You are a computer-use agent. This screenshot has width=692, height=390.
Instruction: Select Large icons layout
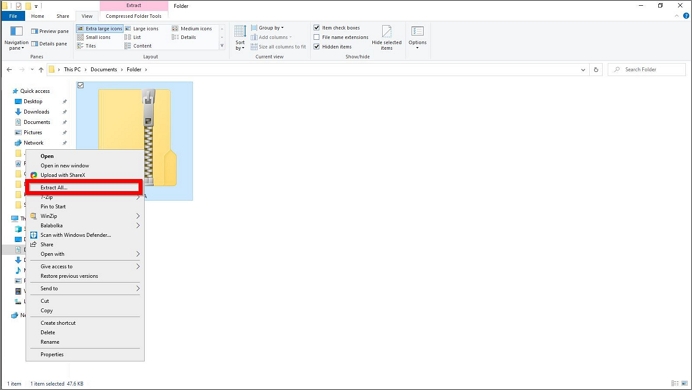click(x=142, y=29)
